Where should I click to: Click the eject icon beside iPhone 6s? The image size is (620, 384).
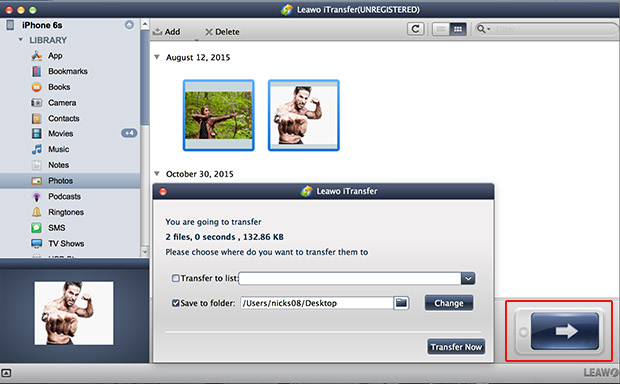(129, 25)
